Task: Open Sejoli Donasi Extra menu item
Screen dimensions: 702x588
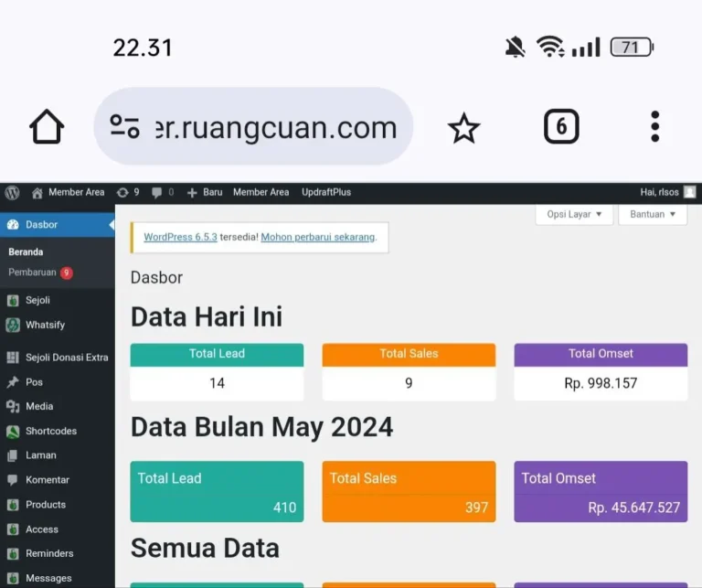Action: [x=66, y=358]
